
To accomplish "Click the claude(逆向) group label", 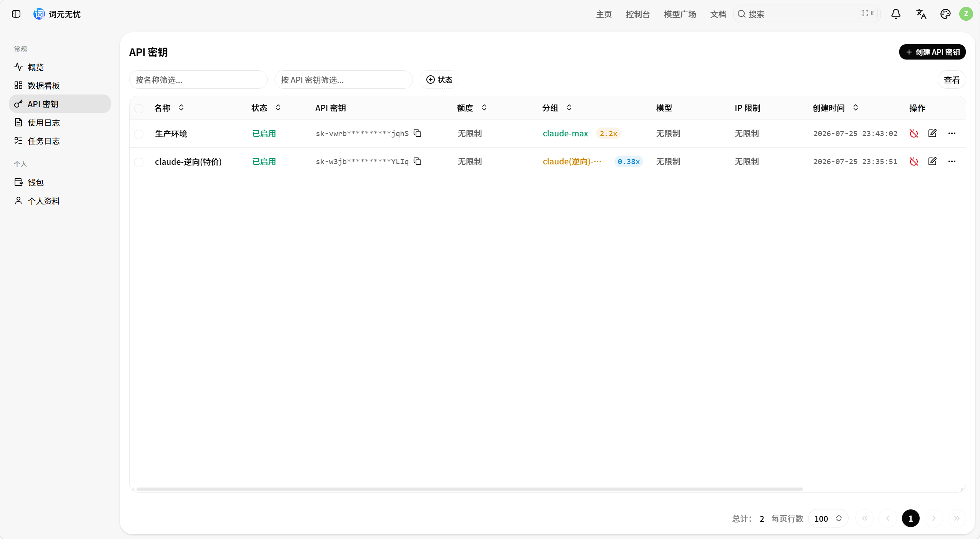I will tap(572, 161).
